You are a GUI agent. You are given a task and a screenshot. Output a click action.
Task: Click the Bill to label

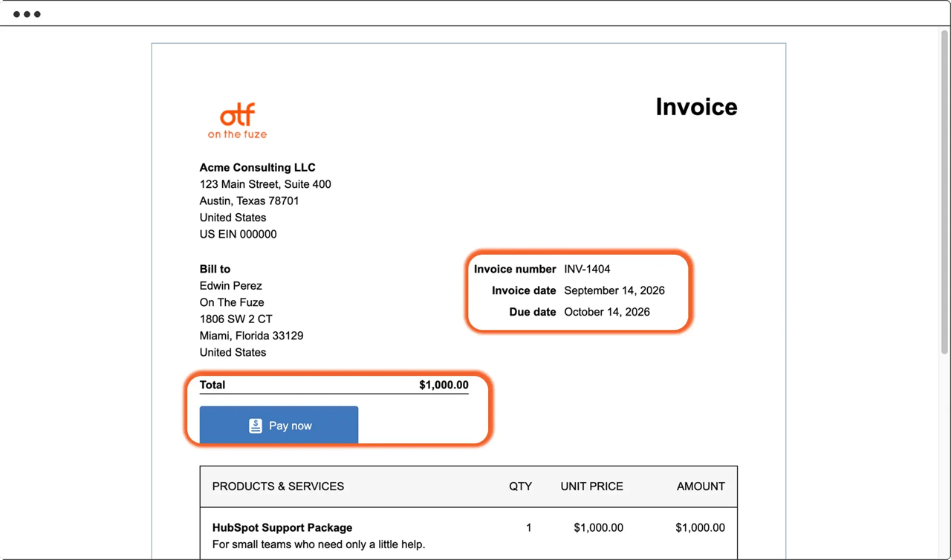[x=215, y=269]
